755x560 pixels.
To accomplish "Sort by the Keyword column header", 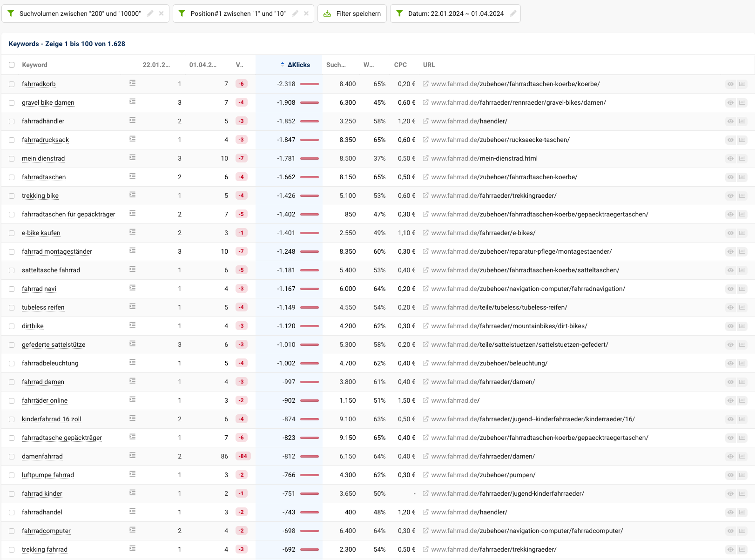I will [x=34, y=65].
